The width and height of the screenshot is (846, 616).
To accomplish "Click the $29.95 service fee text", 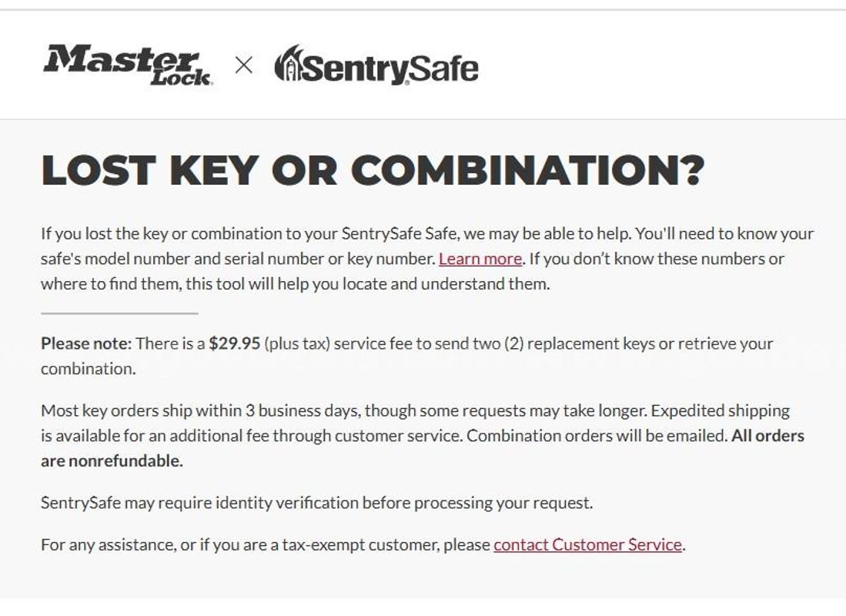I will (235, 343).
